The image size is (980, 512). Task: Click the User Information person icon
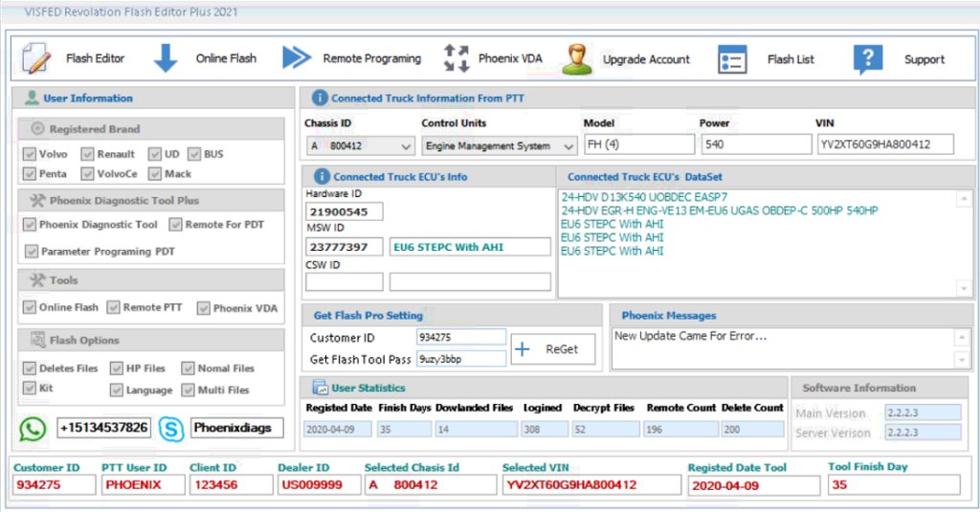[x=32, y=98]
